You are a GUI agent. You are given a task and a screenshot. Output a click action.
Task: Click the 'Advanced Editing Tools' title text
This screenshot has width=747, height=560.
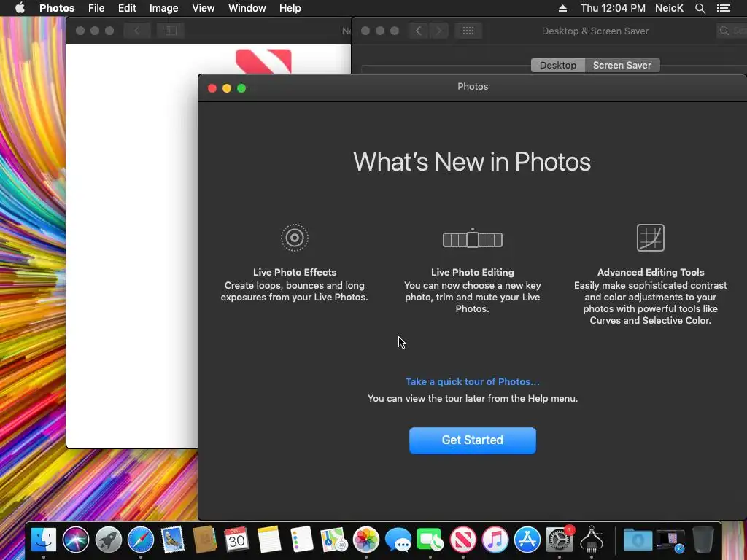[651, 273]
